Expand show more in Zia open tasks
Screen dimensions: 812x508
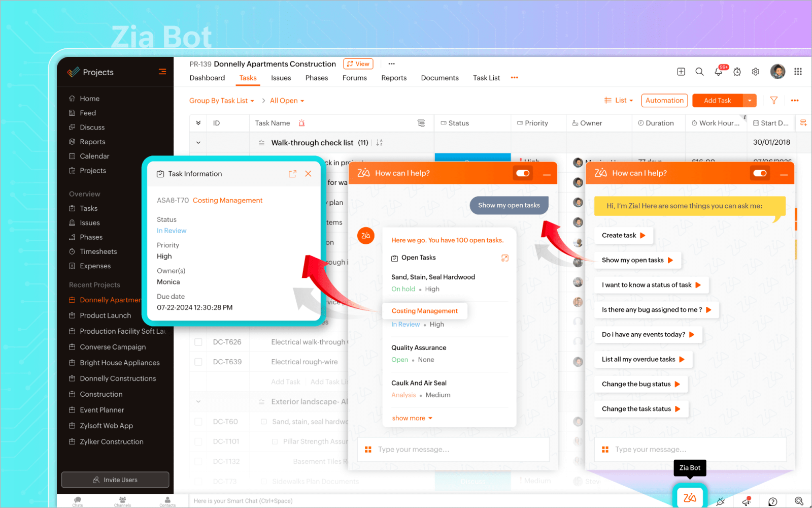click(412, 418)
